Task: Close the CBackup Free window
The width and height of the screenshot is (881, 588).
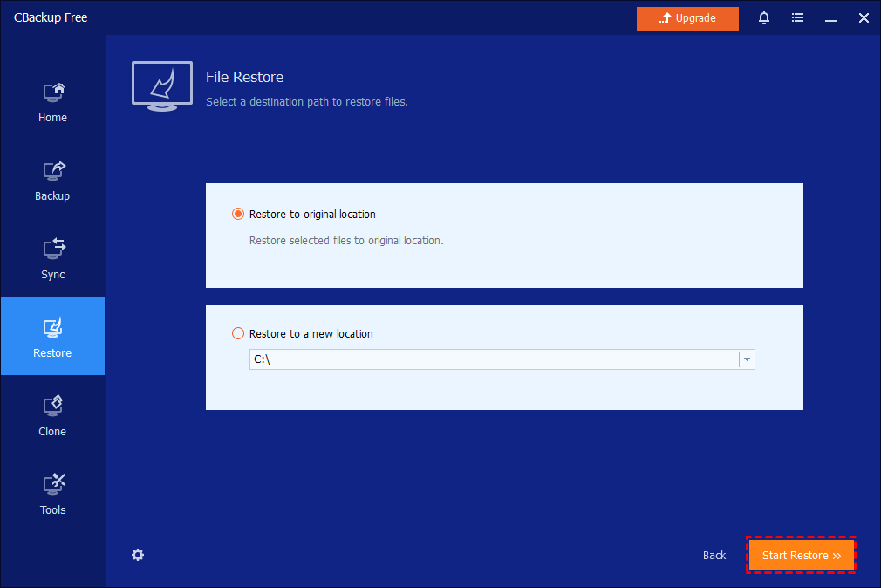Action: [x=863, y=18]
